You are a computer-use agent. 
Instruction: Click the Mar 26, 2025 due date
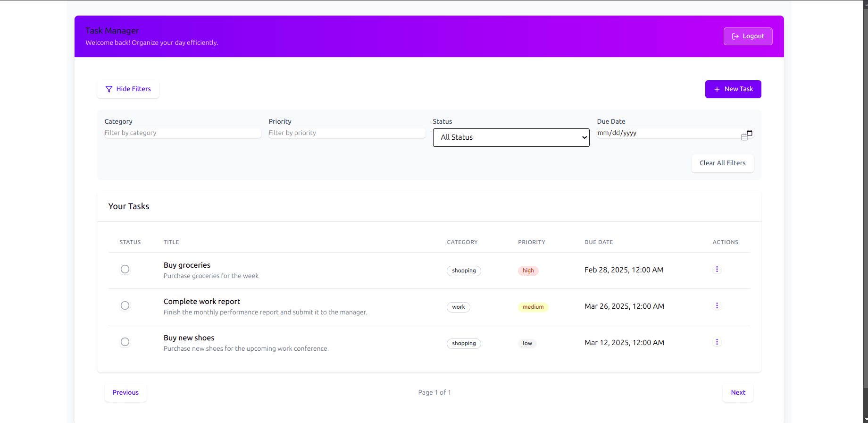click(624, 306)
